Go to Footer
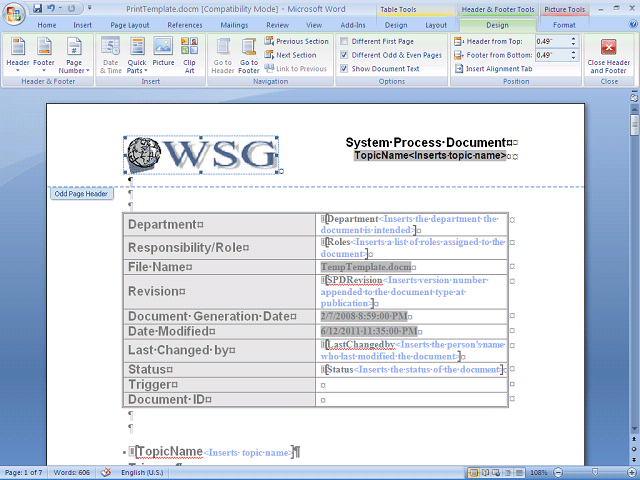 249,56
